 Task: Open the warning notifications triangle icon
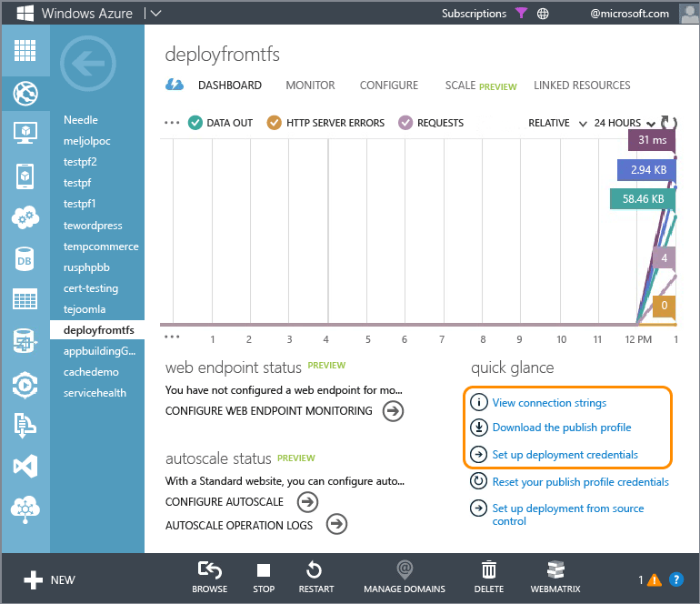pyautogui.click(x=655, y=579)
